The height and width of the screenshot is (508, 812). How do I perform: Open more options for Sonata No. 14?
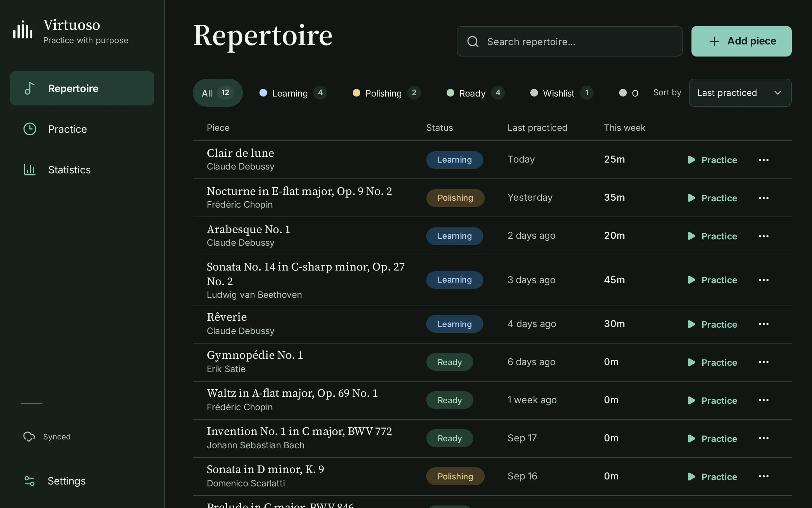tap(764, 280)
